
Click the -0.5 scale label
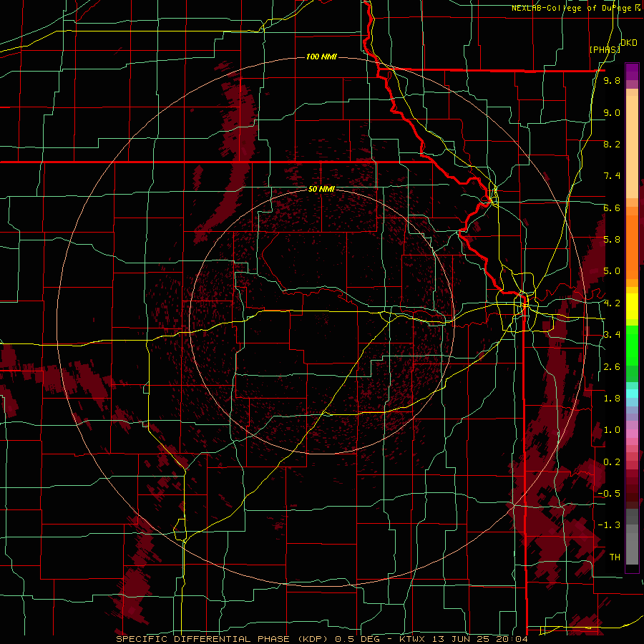click(x=609, y=494)
